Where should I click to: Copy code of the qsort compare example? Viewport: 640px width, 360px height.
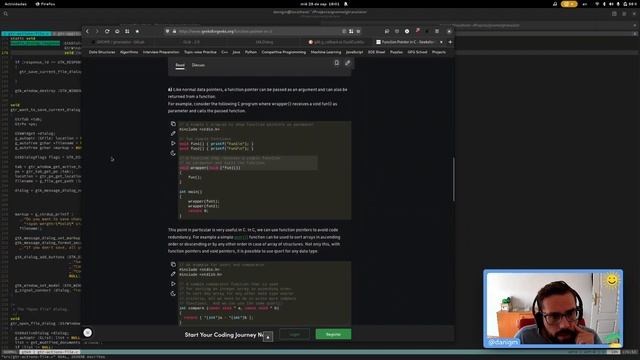coord(173,264)
